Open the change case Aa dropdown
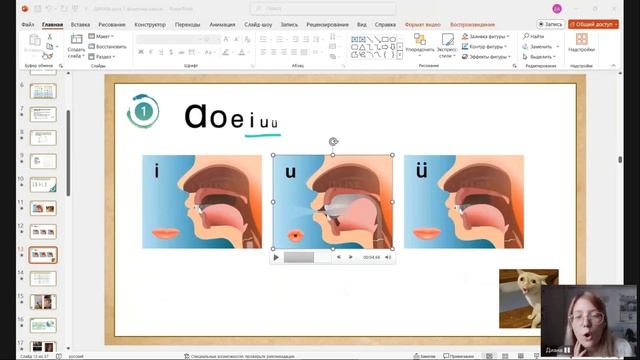The height and width of the screenshot is (360, 640). click(209, 52)
